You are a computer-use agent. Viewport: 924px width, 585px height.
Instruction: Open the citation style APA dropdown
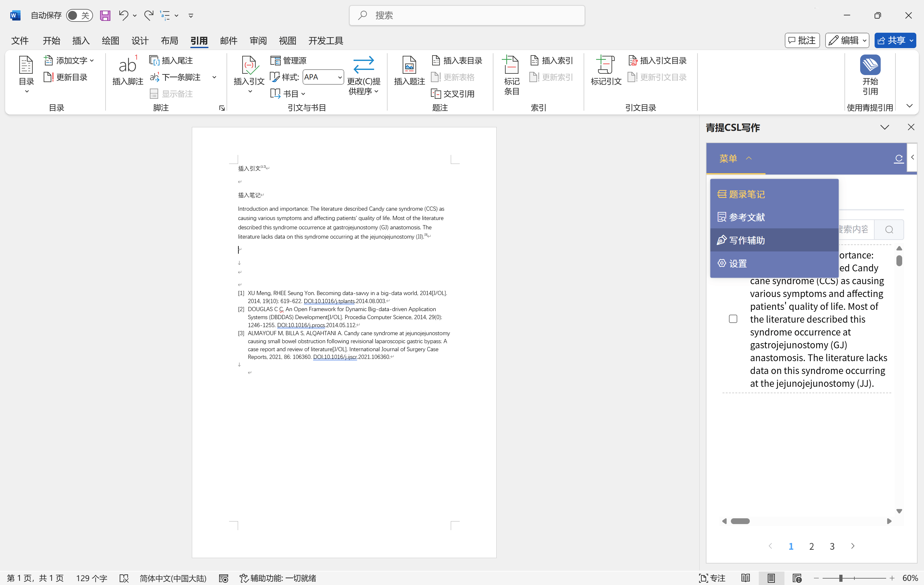pos(339,77)
